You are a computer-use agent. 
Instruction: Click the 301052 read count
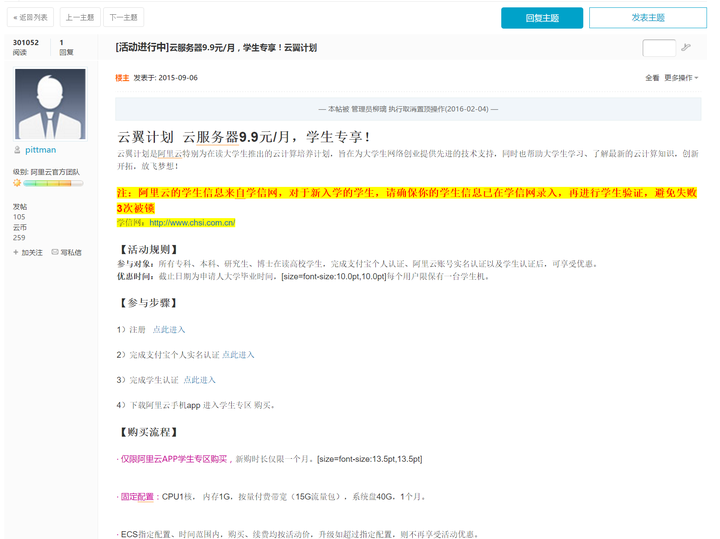click(x=26, y=42)
